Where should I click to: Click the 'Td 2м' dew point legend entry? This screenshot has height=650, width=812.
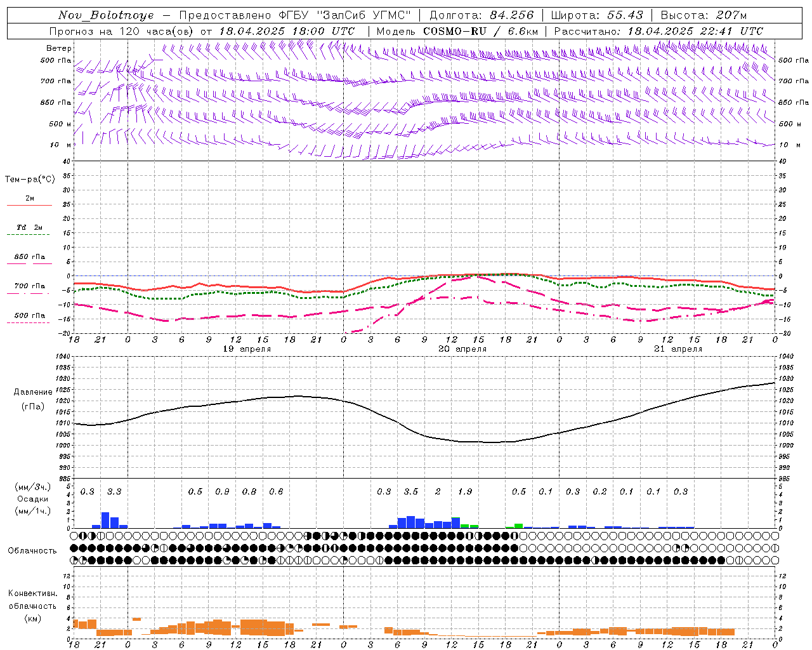tap(30, 227)
